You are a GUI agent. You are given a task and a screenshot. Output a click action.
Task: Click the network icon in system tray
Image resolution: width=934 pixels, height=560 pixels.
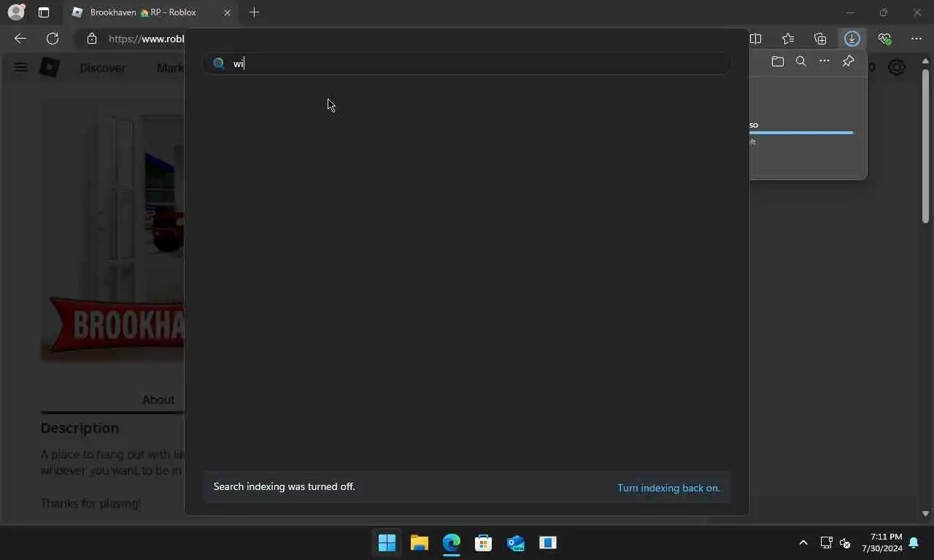pos(826,542)
